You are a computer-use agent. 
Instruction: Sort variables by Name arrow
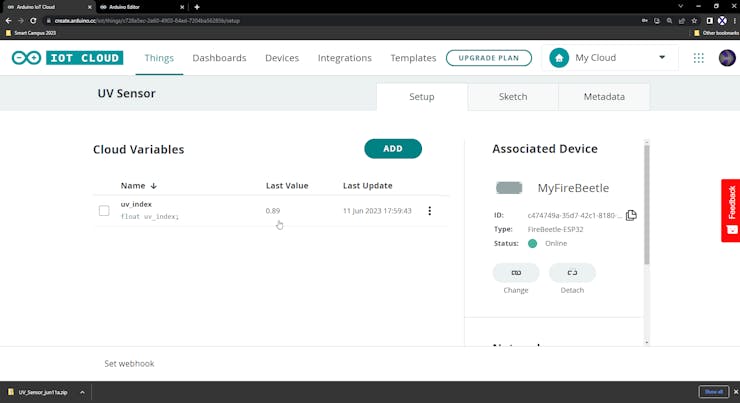click(153, 186)
